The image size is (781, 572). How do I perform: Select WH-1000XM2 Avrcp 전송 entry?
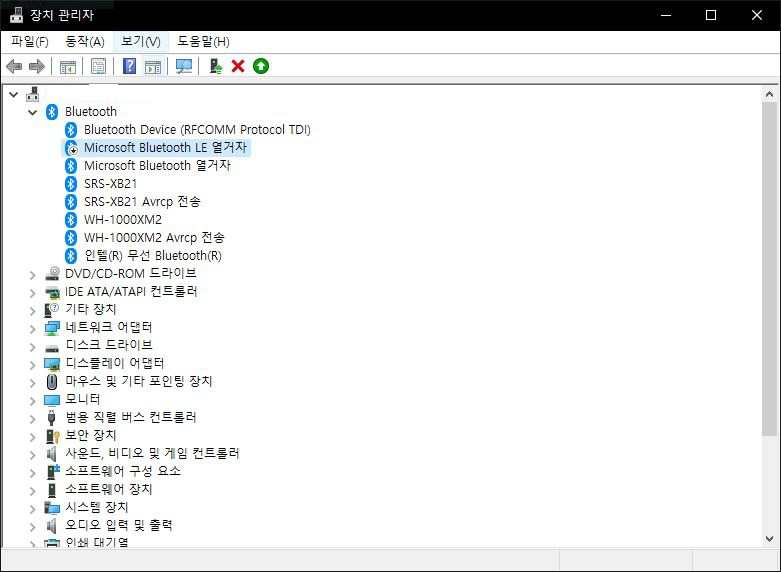[x=154, y=237]
